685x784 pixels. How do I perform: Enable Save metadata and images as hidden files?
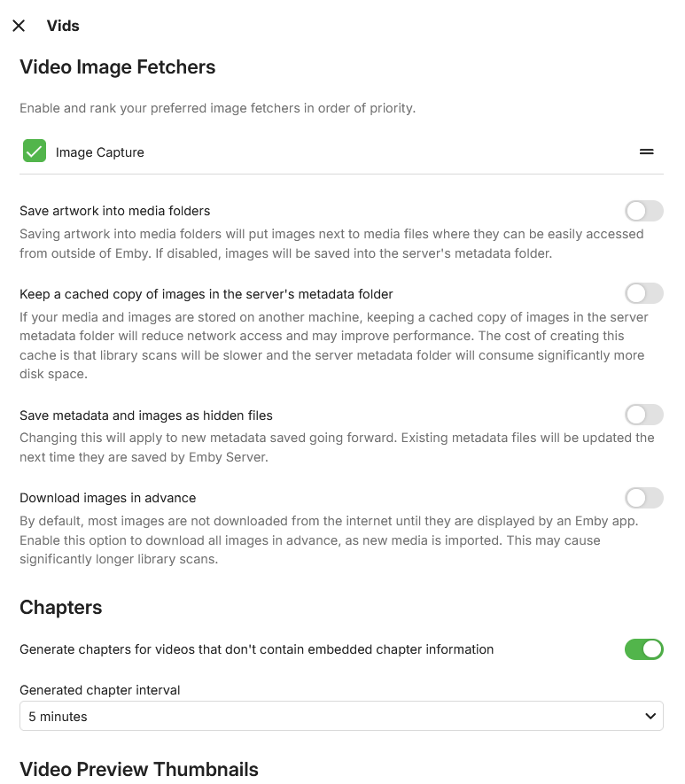coord(643,415)
